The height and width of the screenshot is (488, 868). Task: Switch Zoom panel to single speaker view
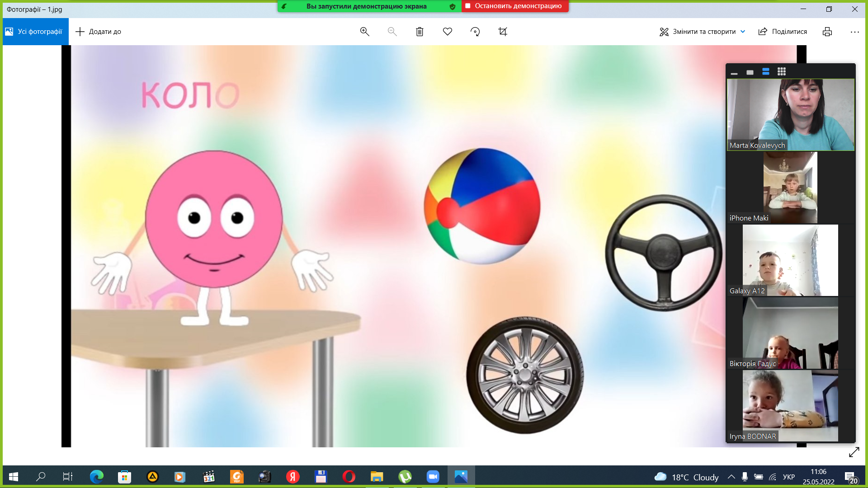click(x=750, y=72)
